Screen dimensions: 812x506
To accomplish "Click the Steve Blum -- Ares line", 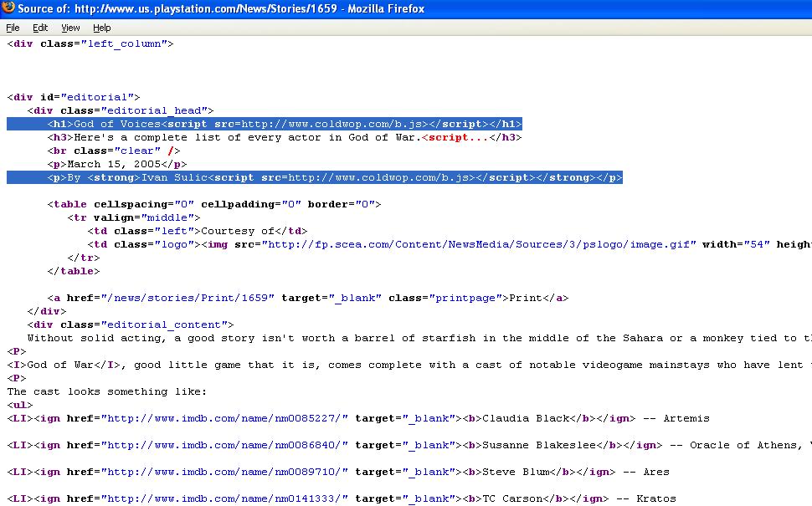I will click(x=338, y=473).
